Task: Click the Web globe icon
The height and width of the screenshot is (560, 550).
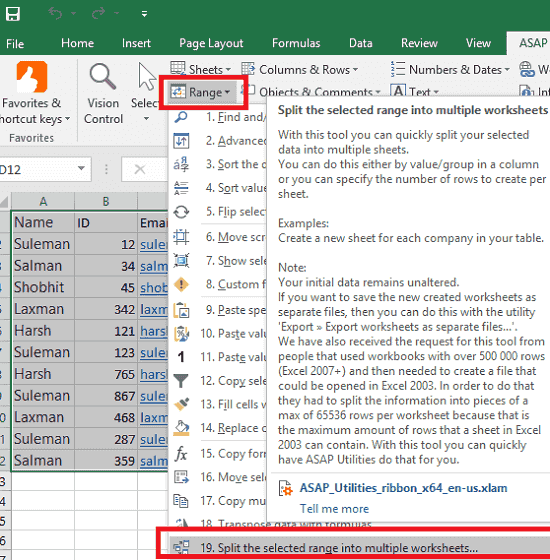Action: pyautogui.click(x=527, y=69)
